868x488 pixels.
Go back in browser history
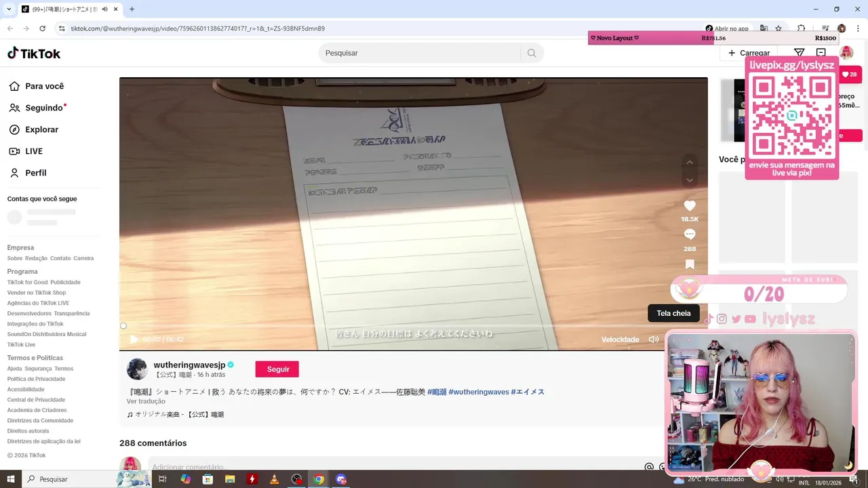[9, 28]
